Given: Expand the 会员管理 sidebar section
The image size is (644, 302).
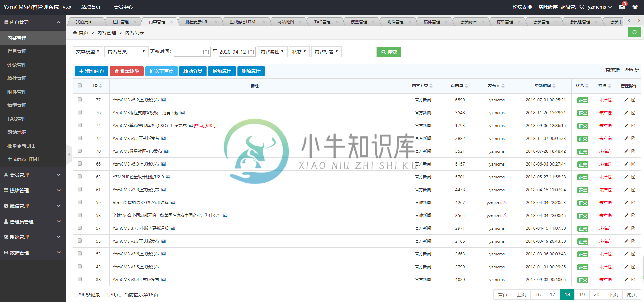Looking at the screenshot, I should (x=33, y=175).
